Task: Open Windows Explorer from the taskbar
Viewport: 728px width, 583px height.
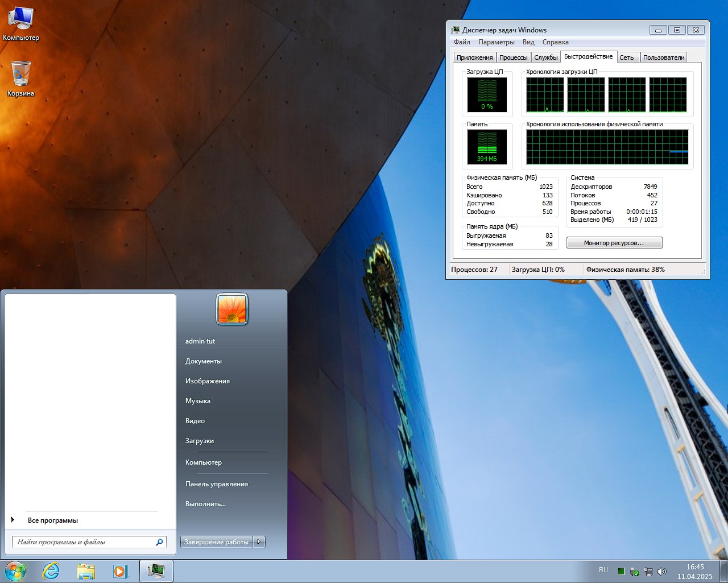Action: pyautogui.click(x=86, y=571)
